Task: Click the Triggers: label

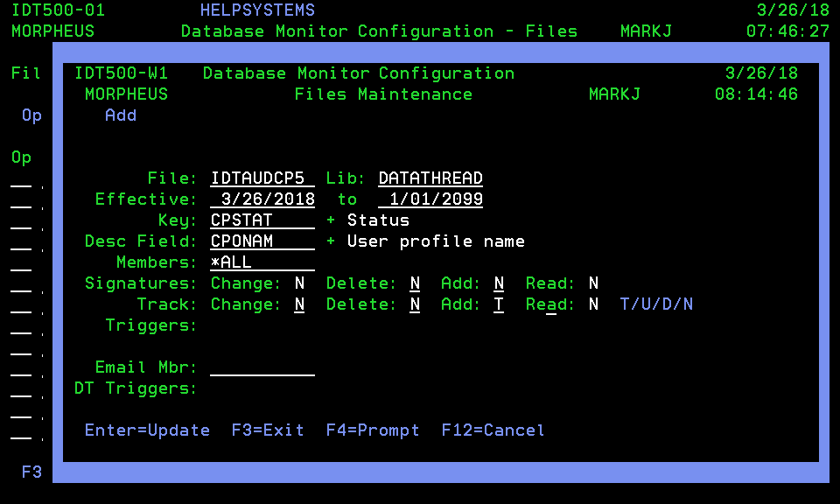Action: click(x=151, y=325)
